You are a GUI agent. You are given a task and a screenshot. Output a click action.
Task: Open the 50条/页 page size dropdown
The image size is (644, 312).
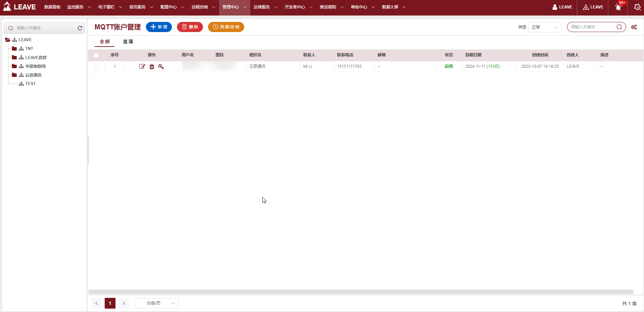[x=157, y=303]
